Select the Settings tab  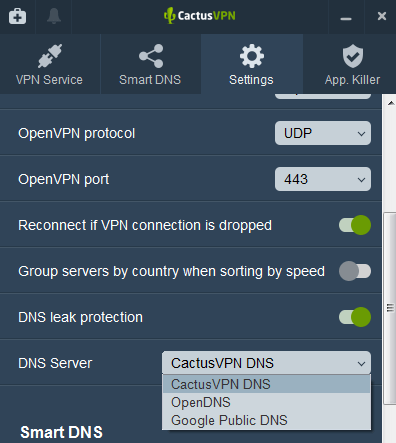tap(252, 64)
